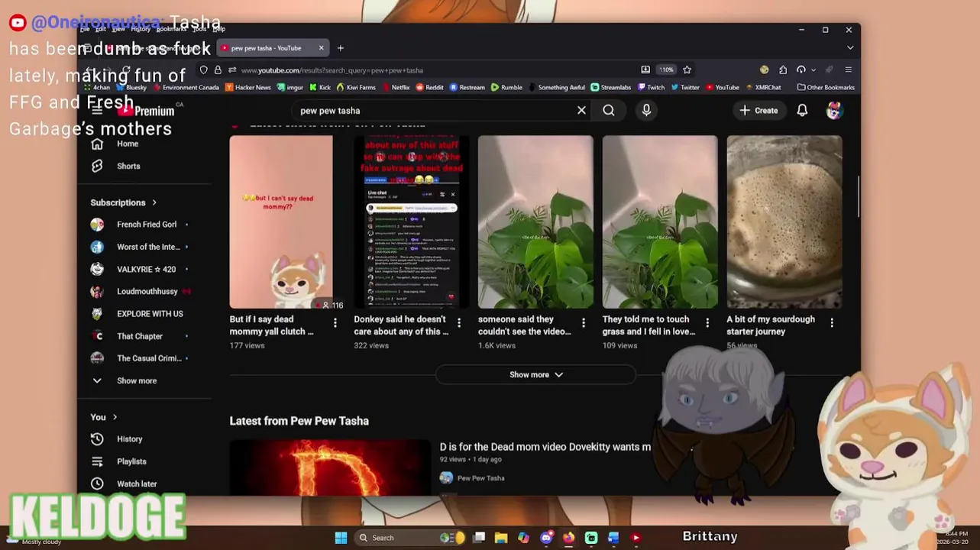Open the Pew Pew Tasha channel link
The image size is (980, 550).
point(480,478)
